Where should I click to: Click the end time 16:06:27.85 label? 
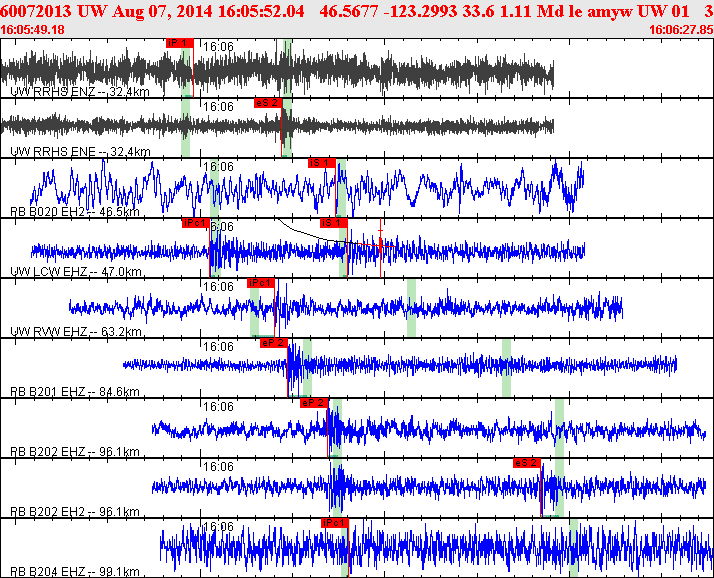681,30
